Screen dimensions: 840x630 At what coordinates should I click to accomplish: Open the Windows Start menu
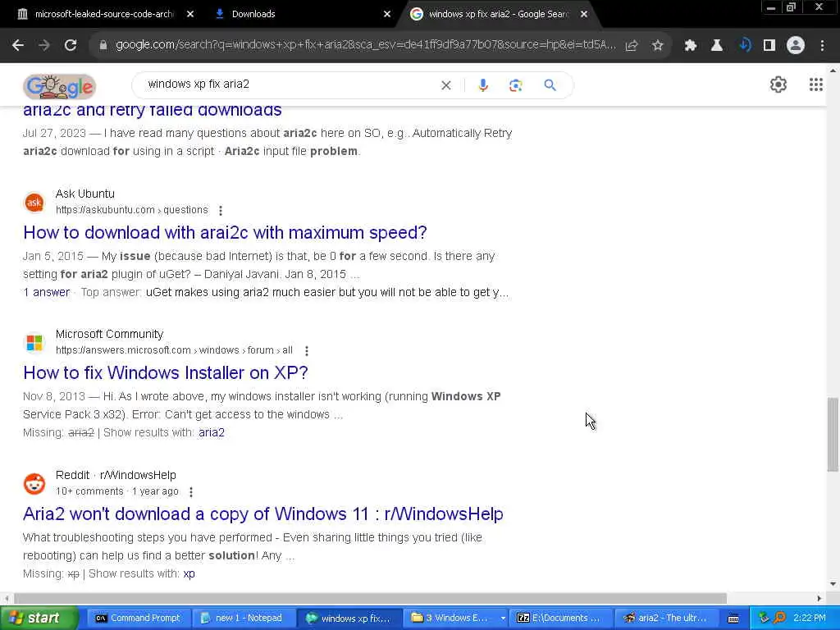tap(39, 619)
